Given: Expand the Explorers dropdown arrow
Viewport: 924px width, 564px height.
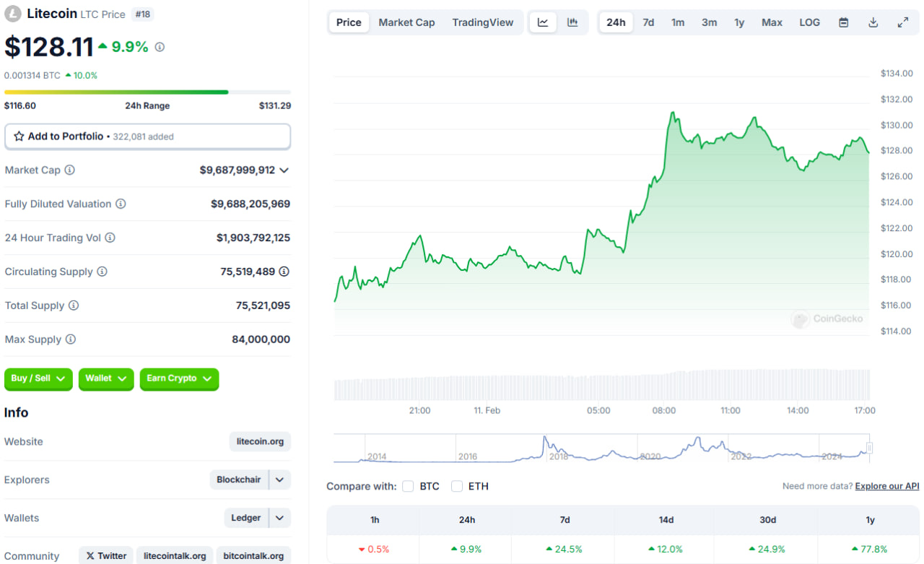Looking at the screenshot, I should (x=279, y=480).
